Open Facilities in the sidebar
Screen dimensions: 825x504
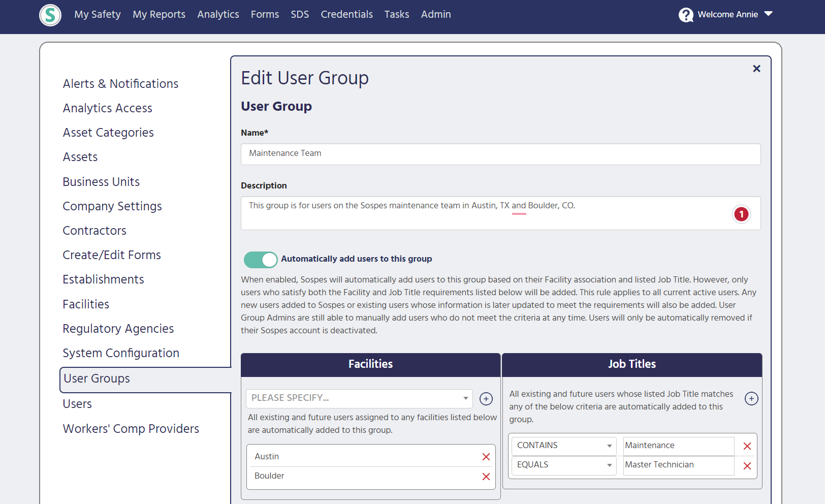pos(86,304)
